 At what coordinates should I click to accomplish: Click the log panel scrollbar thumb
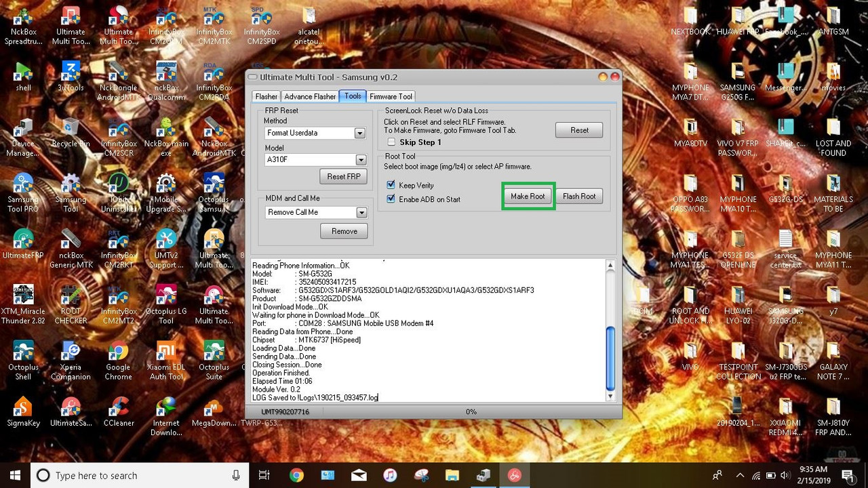coord(610,357)
